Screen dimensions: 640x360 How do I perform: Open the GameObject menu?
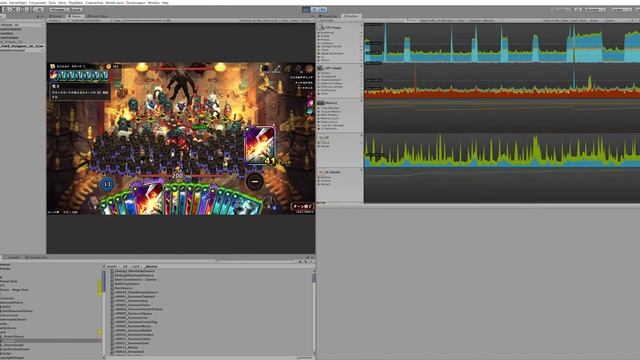[x=18, y=2]
